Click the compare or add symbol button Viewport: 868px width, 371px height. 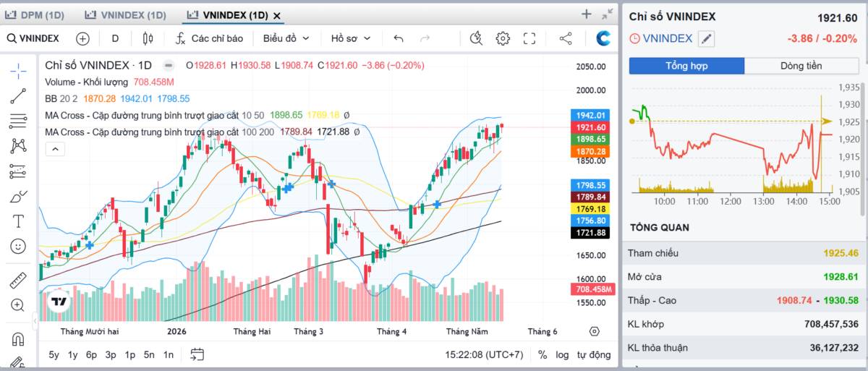[82, 38]
